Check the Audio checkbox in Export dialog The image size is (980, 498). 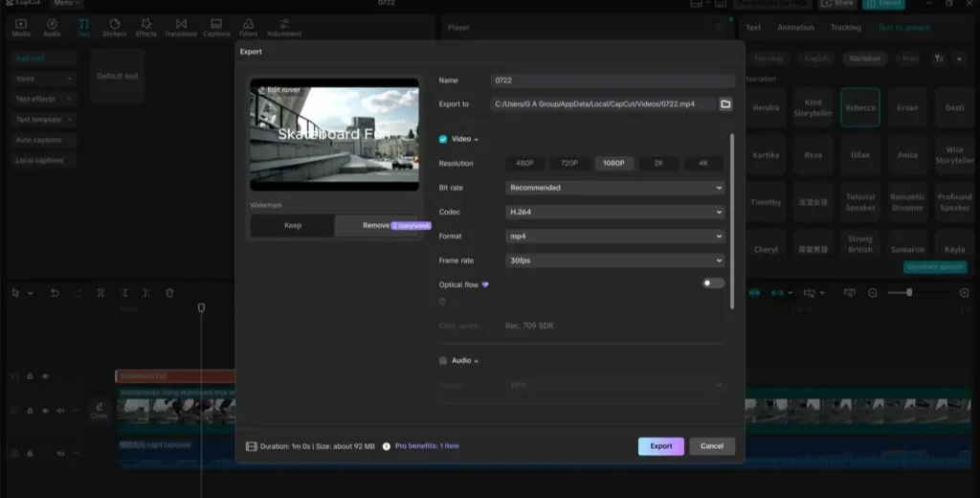click(443, 360)
